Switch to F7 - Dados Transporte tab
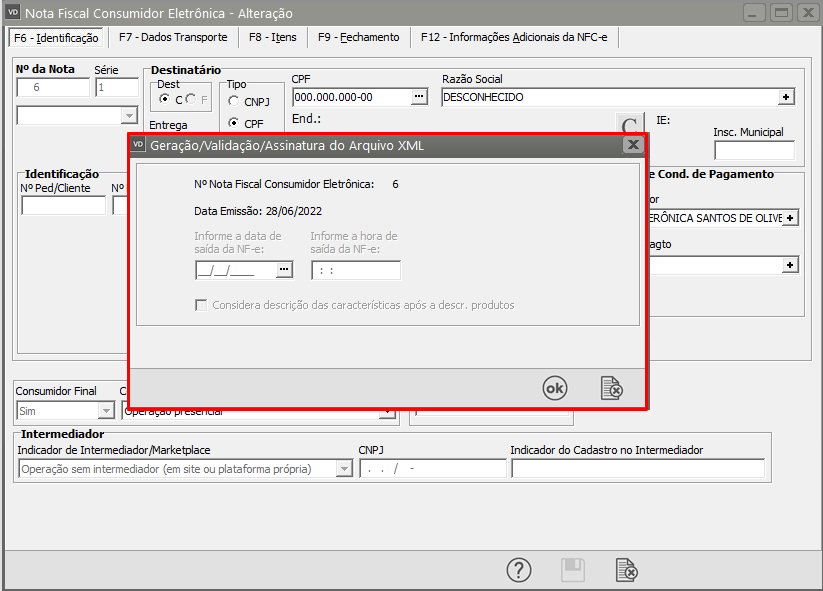The height and width of the screenshot is (591, 823). pos(172,37)
